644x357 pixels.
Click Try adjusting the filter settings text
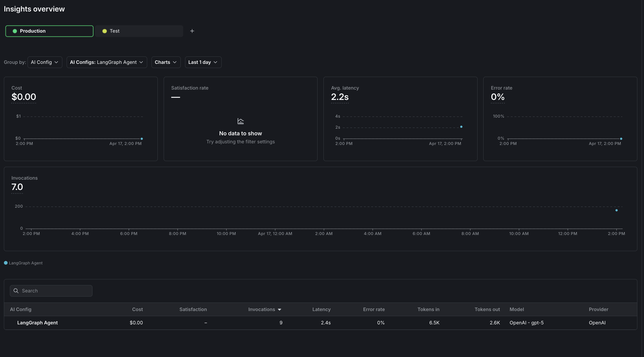click(x=240, y=142)
